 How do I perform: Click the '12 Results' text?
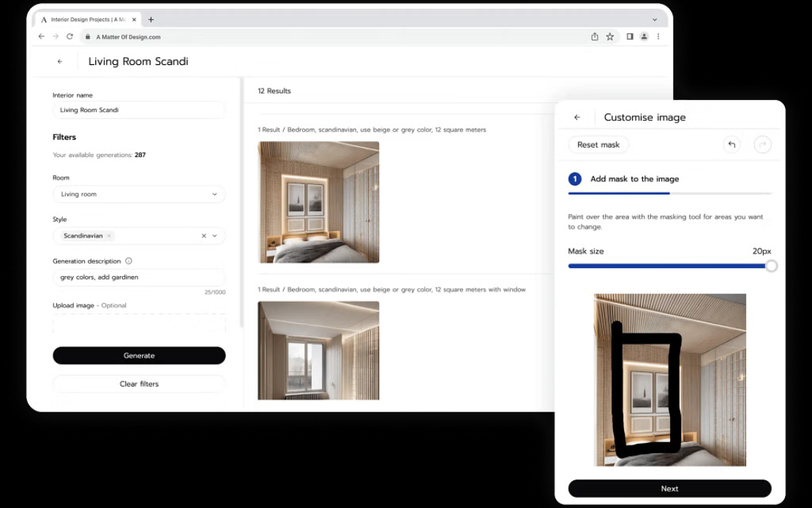(274, 91)
